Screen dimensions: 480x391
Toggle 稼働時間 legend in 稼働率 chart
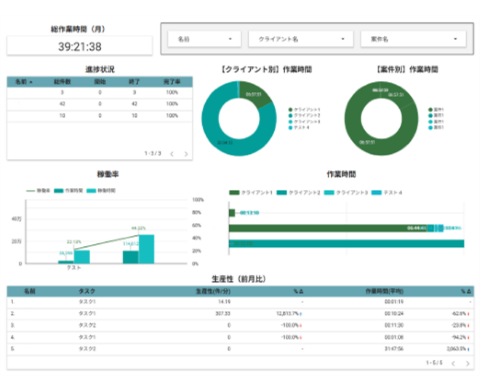101,191
